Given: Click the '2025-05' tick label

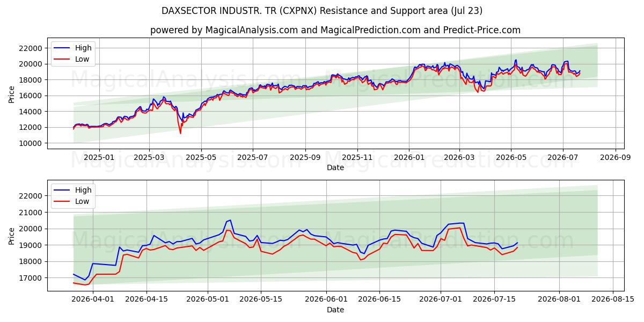Looking at the screenshot, I should [201, 158].
